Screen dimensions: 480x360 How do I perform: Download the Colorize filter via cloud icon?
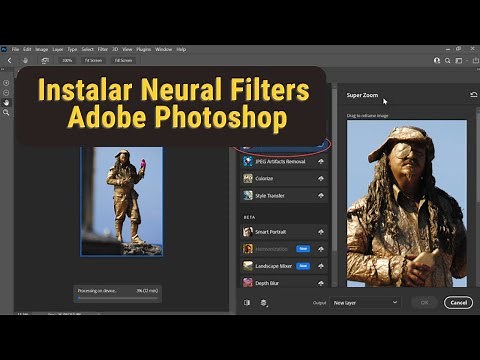pos(321,178)
